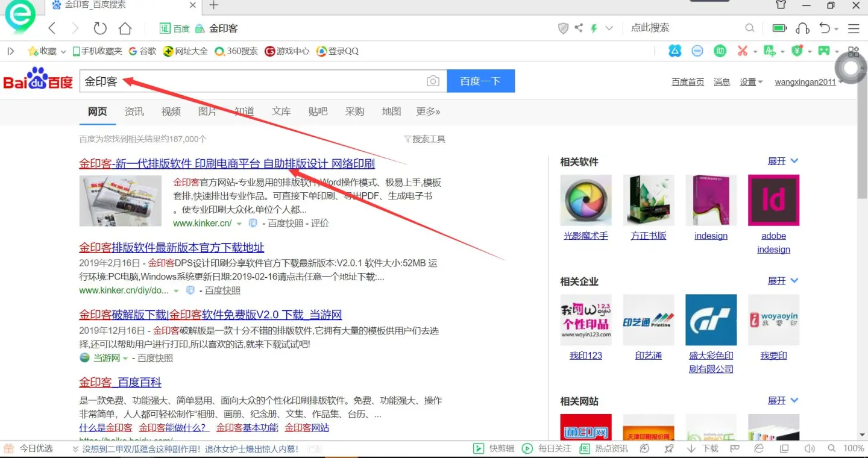Expand the address bar dropdown chevron
The image size is (868, 458).
609,28
